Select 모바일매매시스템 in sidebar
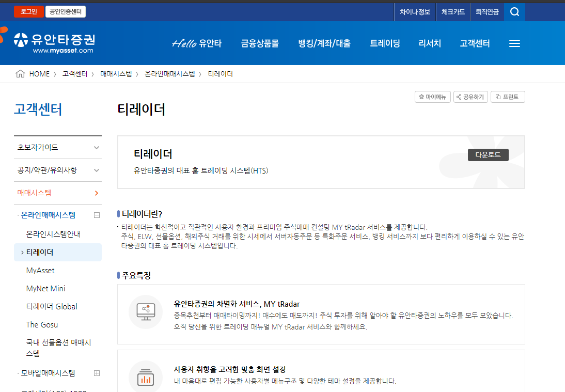This screenshot has width=565, height=392. point(48,373)
